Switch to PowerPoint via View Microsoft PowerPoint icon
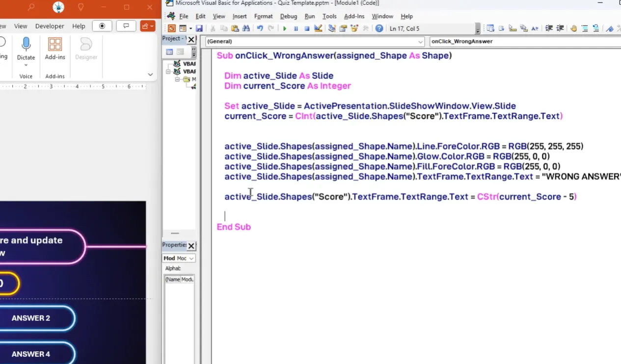Screen dimensions: 621x364 tap(172, 28)
